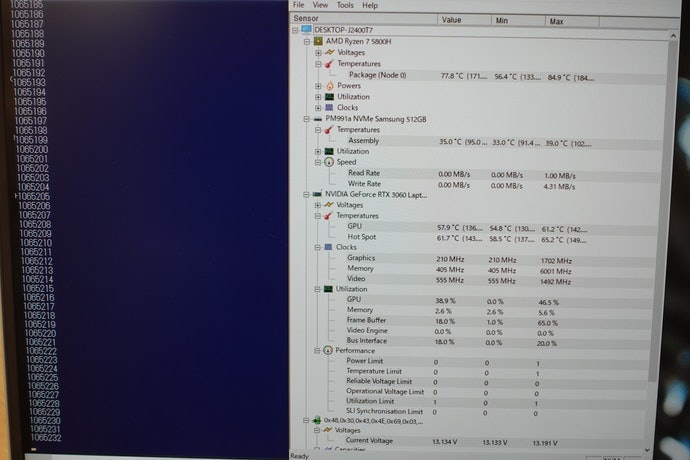Expand the Ryzen Utilization group
The height and width of the screenshot is (460, 690).
(318, 97)
